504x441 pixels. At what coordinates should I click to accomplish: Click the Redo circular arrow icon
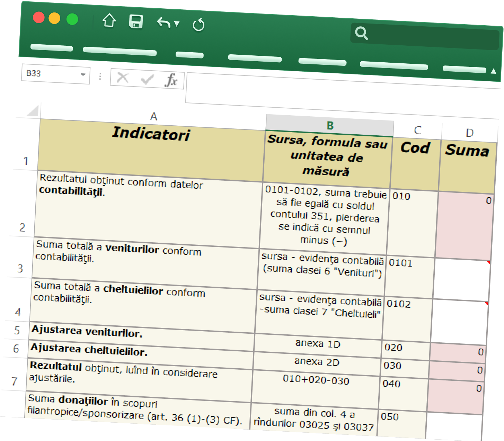(198, 25)
